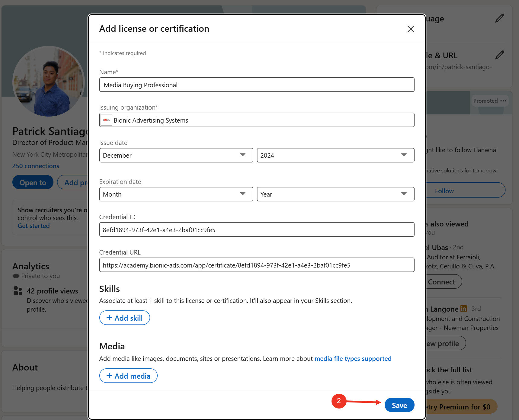Click the edit pencil beside public profile URL
Viewport: 519px width, 420px height.
(500, 55)
